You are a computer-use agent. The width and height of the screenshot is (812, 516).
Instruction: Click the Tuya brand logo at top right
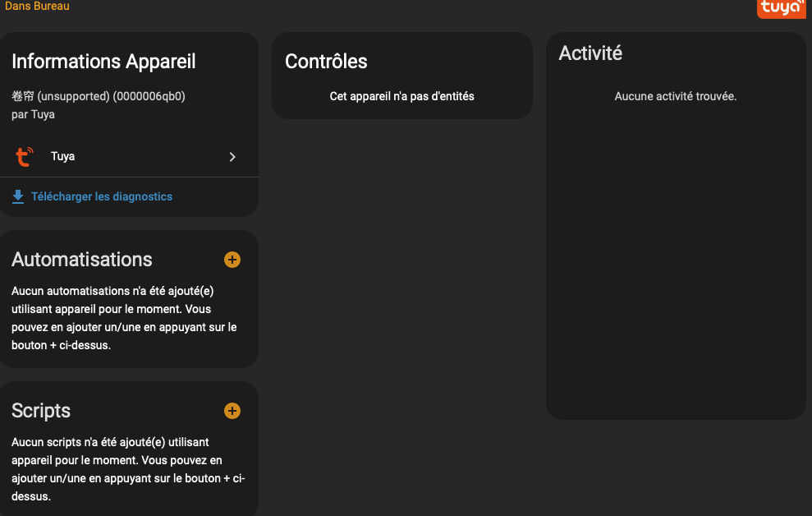tap(781, 8)
